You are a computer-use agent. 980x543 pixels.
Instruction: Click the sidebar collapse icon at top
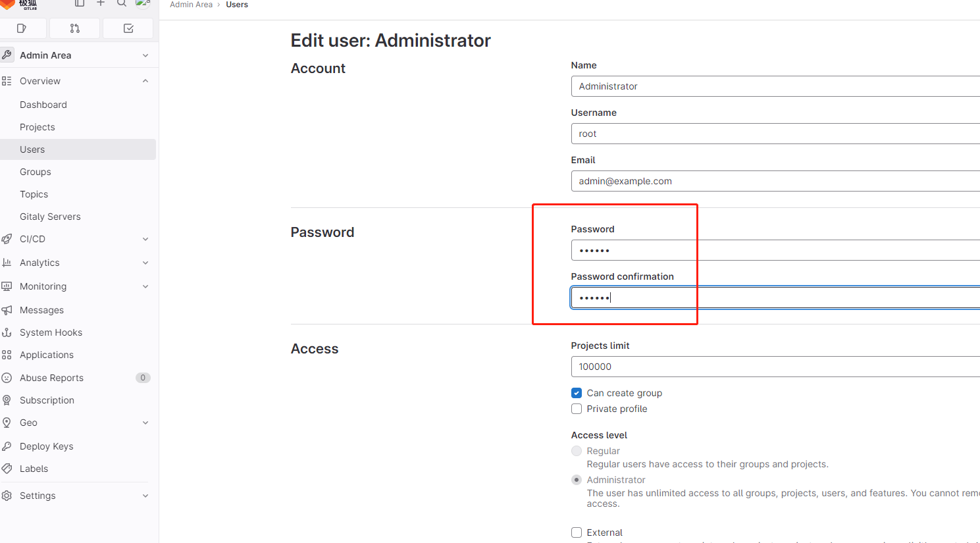coord(80,3)
